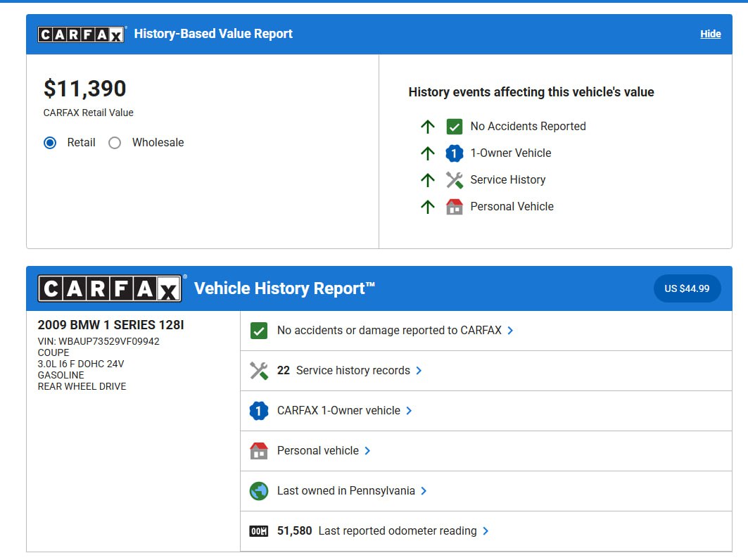The height and width of the screenshot is (560, 748).
Task: Click the CARFAX Retail Value label
Action: [x=88, y=113]
